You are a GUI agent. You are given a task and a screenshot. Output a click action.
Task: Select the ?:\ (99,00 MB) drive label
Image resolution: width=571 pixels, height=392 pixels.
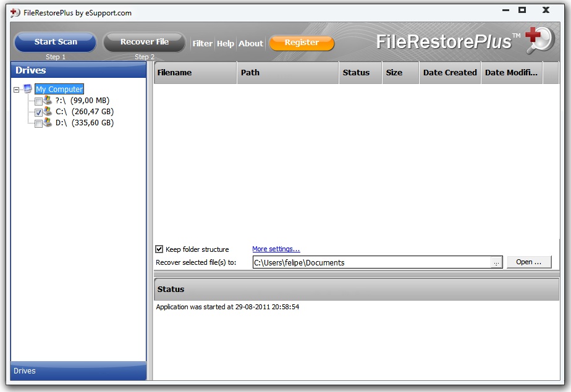coord(82,101)
